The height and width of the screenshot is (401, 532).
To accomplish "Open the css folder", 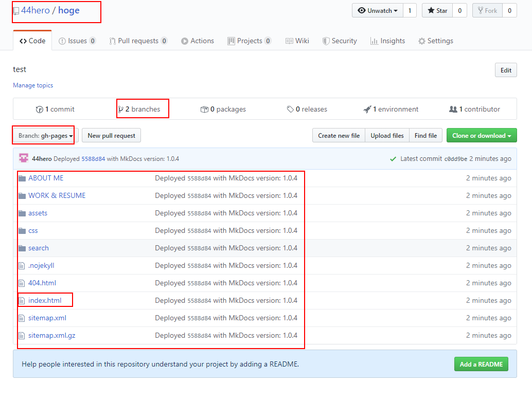I will (33, 230).
